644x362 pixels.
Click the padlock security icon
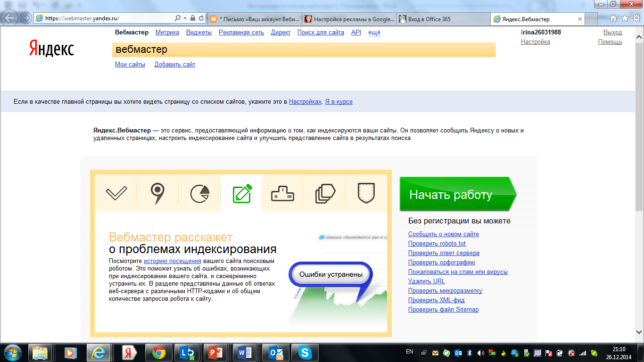pyautogui.click(x=192, y=18)
